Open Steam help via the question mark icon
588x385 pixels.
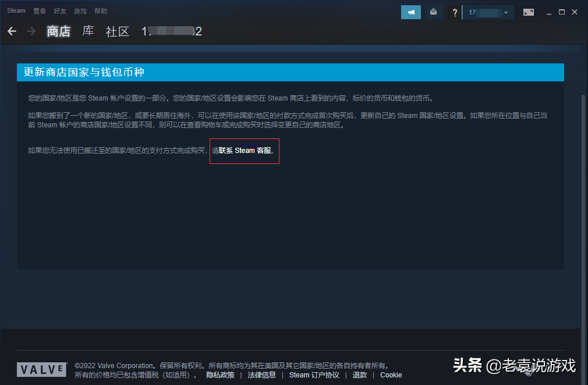(x=454, y=12)
